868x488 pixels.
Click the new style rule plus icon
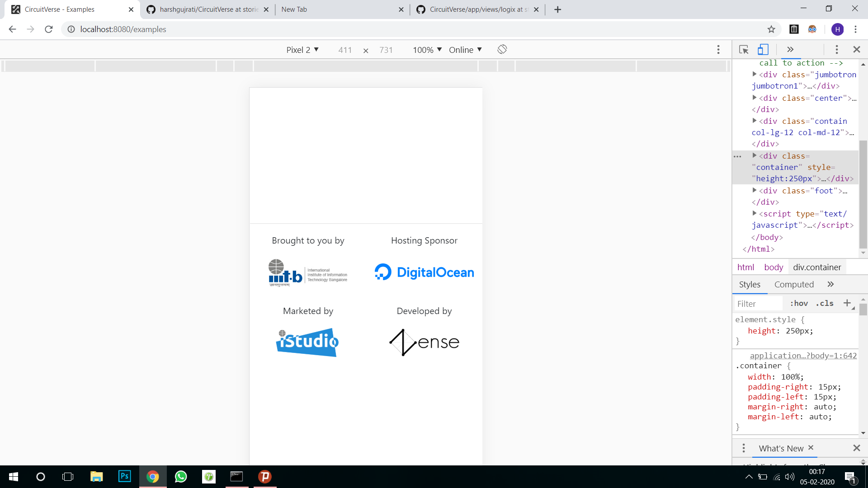click(847, 303)
